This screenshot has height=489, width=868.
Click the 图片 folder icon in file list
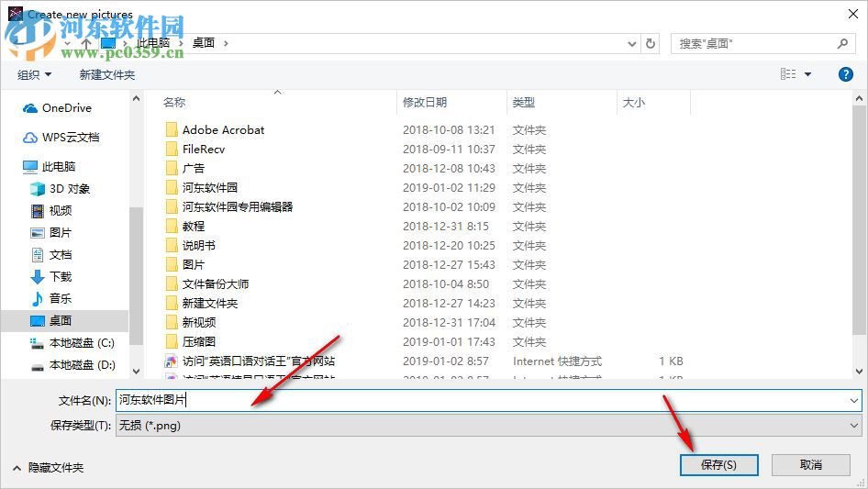click(172, 265)
